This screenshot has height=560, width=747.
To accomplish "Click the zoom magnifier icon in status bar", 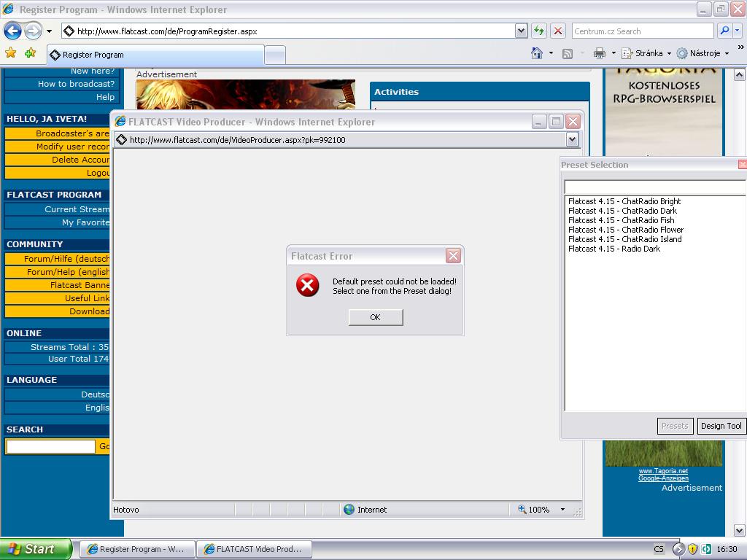I will point(522,509).
